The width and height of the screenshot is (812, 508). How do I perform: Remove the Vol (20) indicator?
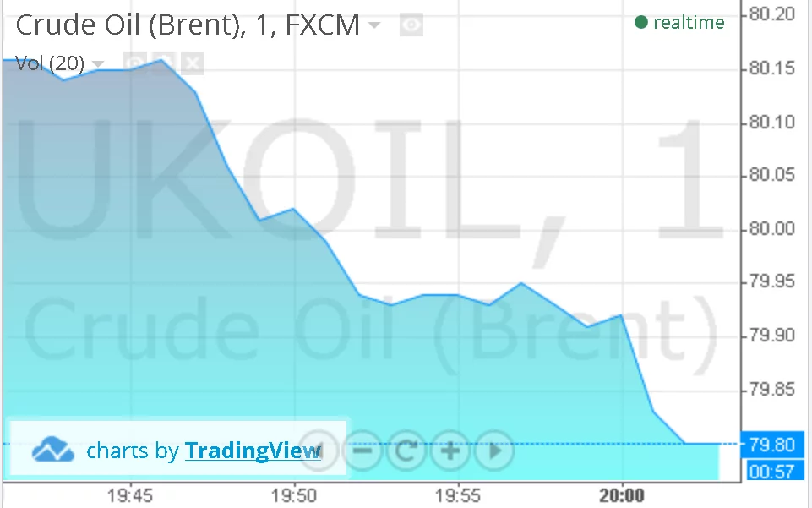click(193, 63)
